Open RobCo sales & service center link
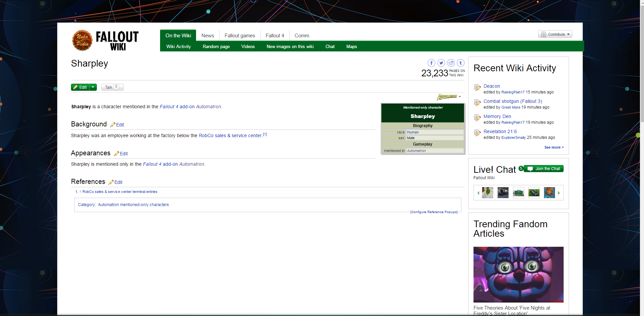 click(230, 135)
